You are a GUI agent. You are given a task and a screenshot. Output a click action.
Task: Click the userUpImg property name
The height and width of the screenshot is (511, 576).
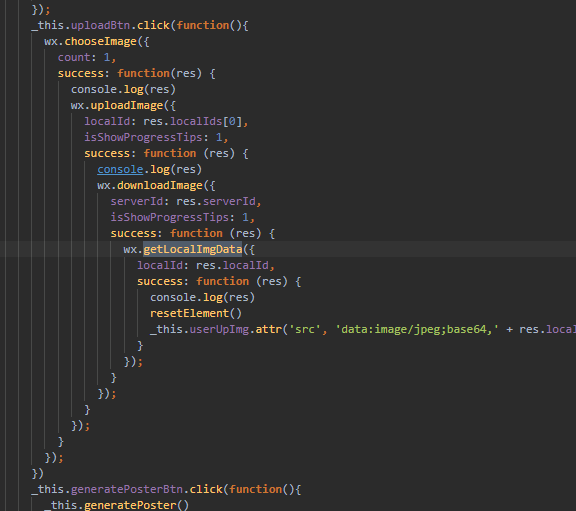219,329
